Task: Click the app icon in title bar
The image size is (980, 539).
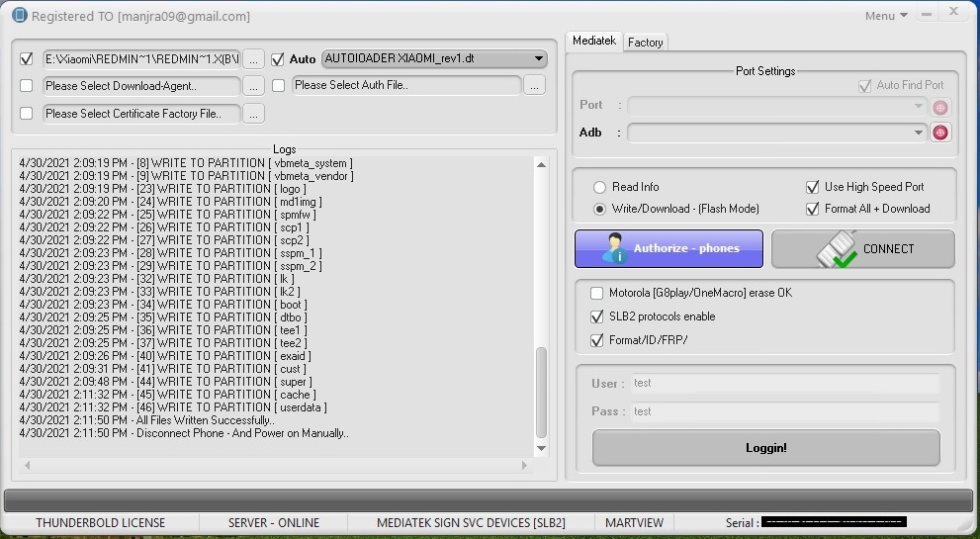Action: [x=18, y=16]
